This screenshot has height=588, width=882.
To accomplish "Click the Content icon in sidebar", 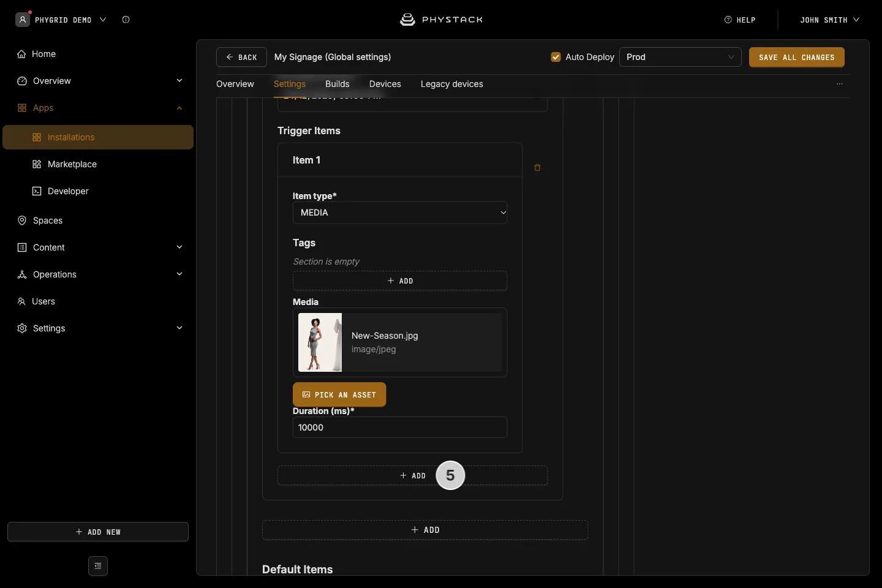I will (22, 247).
